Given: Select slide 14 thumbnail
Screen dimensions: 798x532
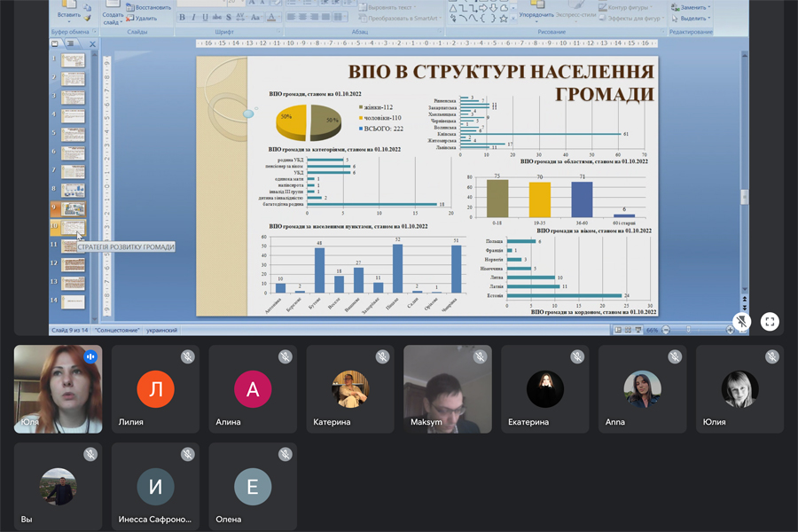Looking at the screenshot, I should (73, 301).
